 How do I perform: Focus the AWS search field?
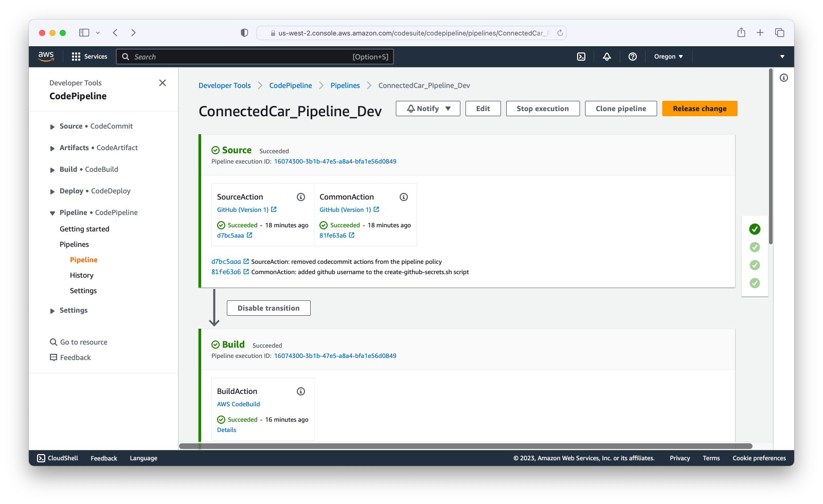pyautogui.click(x=255, y=57)
